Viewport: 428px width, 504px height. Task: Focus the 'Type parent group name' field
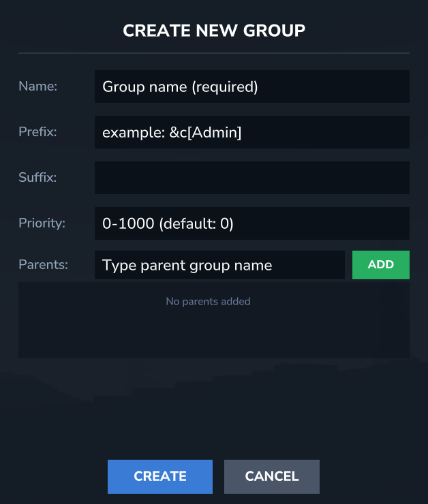click(x=219, y=265)
